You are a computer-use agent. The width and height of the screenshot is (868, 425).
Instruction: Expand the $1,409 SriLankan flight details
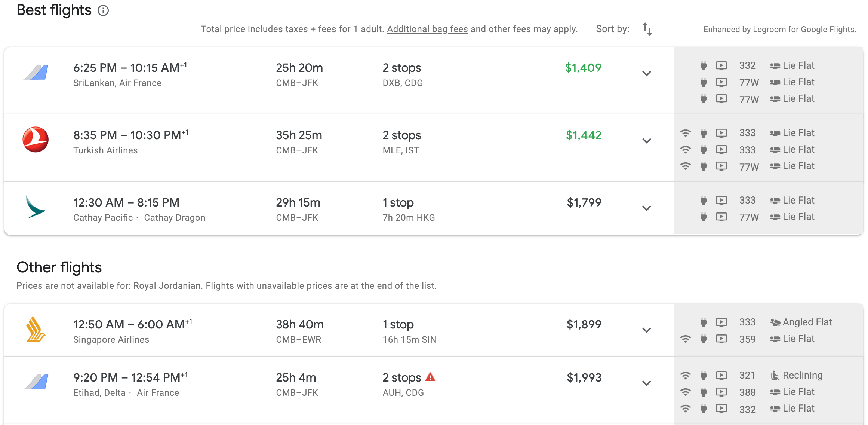647,73
